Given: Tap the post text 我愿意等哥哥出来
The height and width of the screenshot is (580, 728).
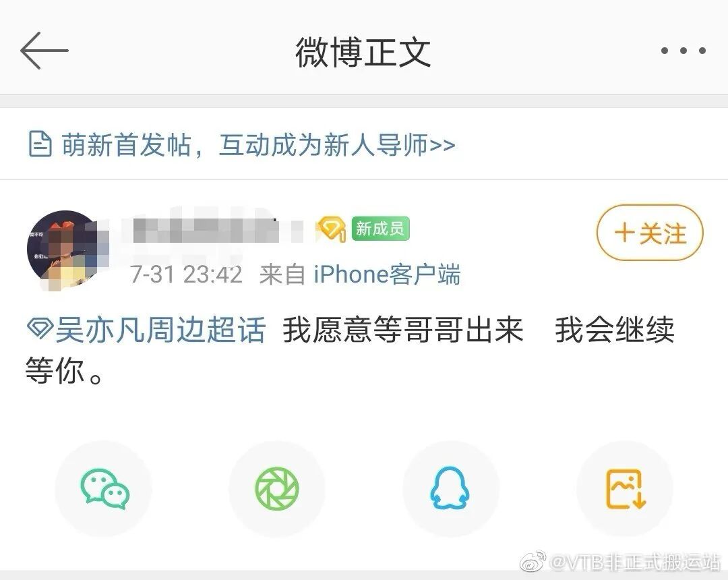Looking at the screenshot, I should pos(403,330).
